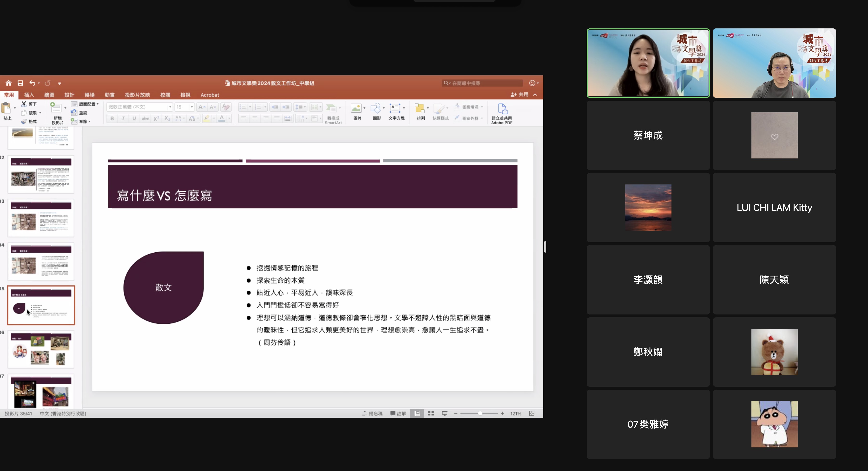
Task: Click the Format painter (格式) icon
Action: [24, 121]
